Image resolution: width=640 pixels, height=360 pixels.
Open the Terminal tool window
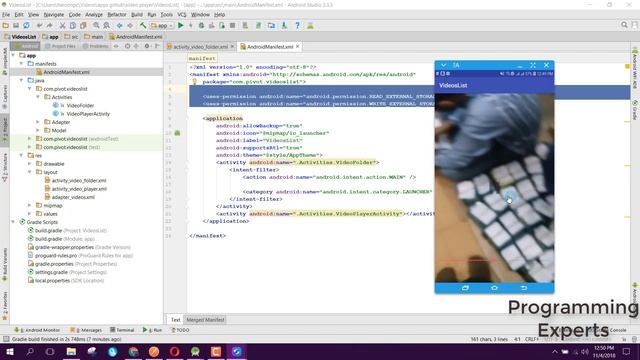pos(122,330)
